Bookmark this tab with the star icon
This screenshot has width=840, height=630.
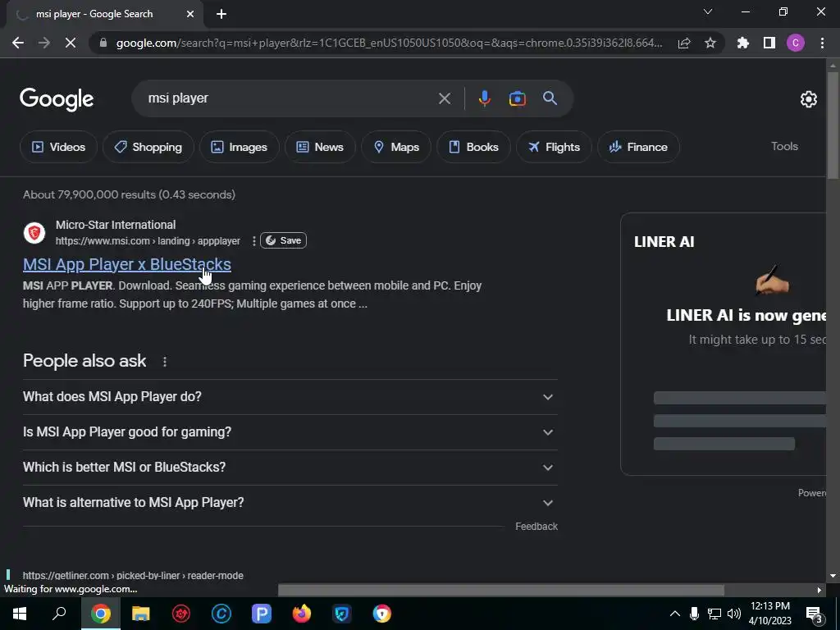coord(710,43)
